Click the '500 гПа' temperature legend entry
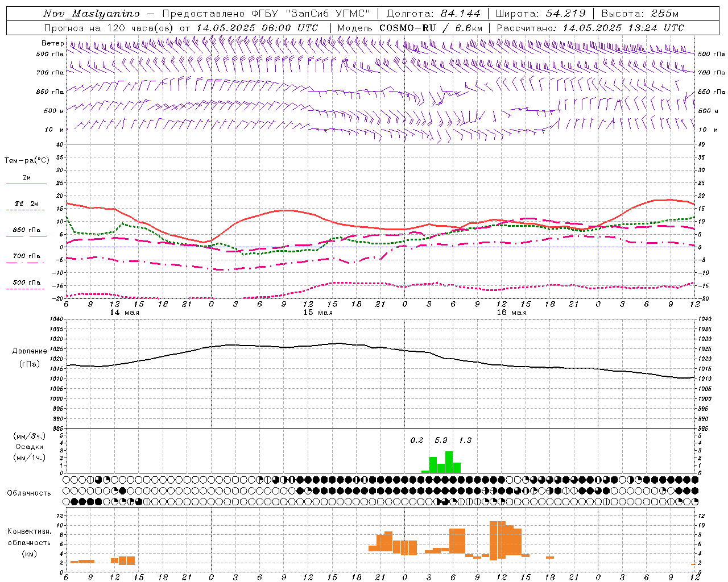Image resolution: width=728 pixels, height=582 pixels. (x=26, y=282)
